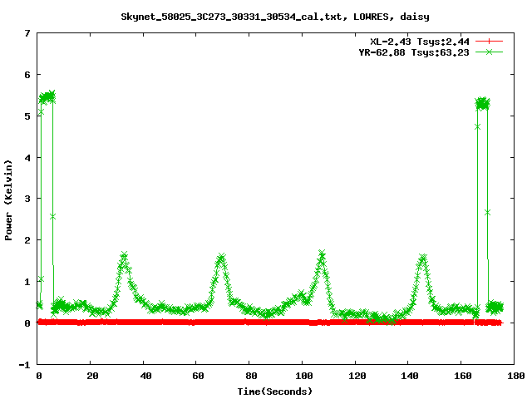Image resolution: width=532 pixels, height=399 pixels.
Task: Click the y-axis tick label 1
Action: click(x=27, y=282)
